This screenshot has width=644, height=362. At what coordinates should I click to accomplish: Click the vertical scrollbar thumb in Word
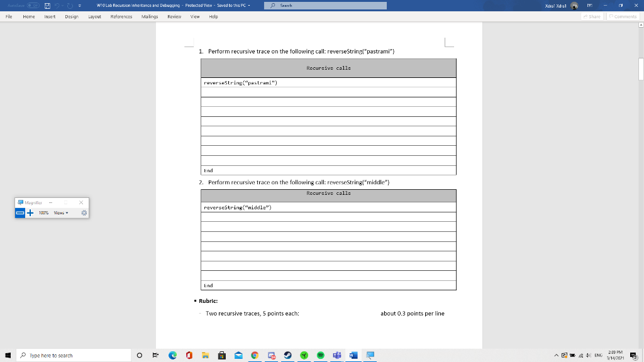641,69
